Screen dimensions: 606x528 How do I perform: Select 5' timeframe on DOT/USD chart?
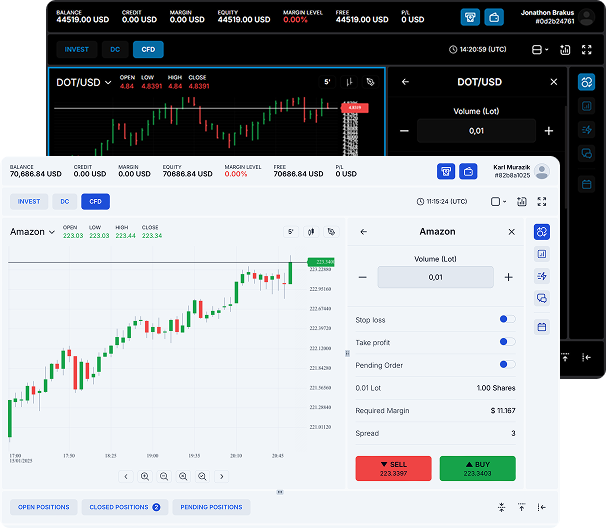[x=327, y=82]
